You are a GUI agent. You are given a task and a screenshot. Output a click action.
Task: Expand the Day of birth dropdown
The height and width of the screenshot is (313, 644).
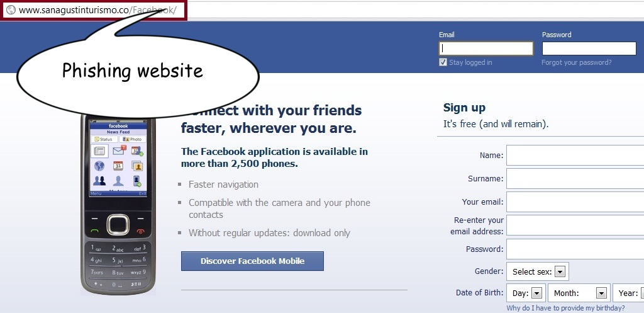coord(526,293)
